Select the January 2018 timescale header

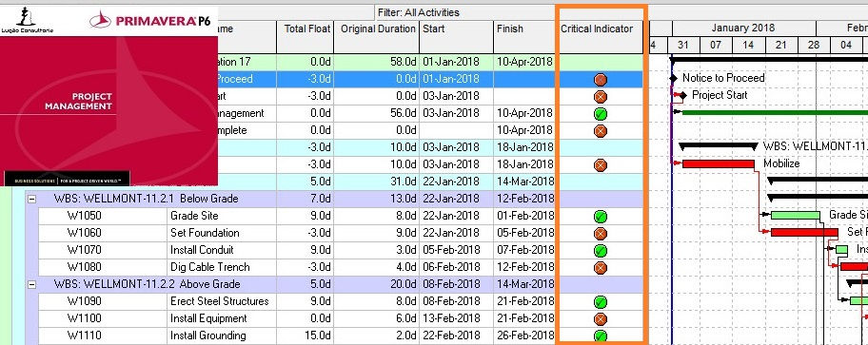743,29
